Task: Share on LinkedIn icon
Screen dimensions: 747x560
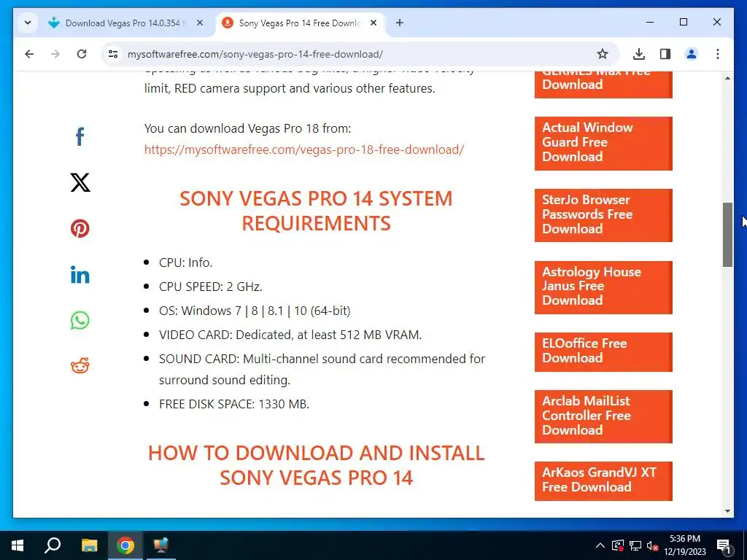Action: 80,275
